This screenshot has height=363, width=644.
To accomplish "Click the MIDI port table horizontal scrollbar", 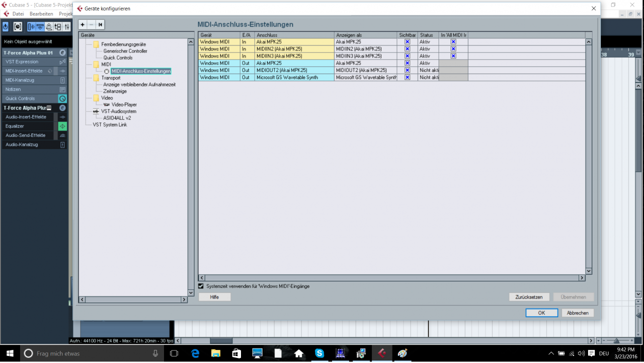I will tap(392, 278).
